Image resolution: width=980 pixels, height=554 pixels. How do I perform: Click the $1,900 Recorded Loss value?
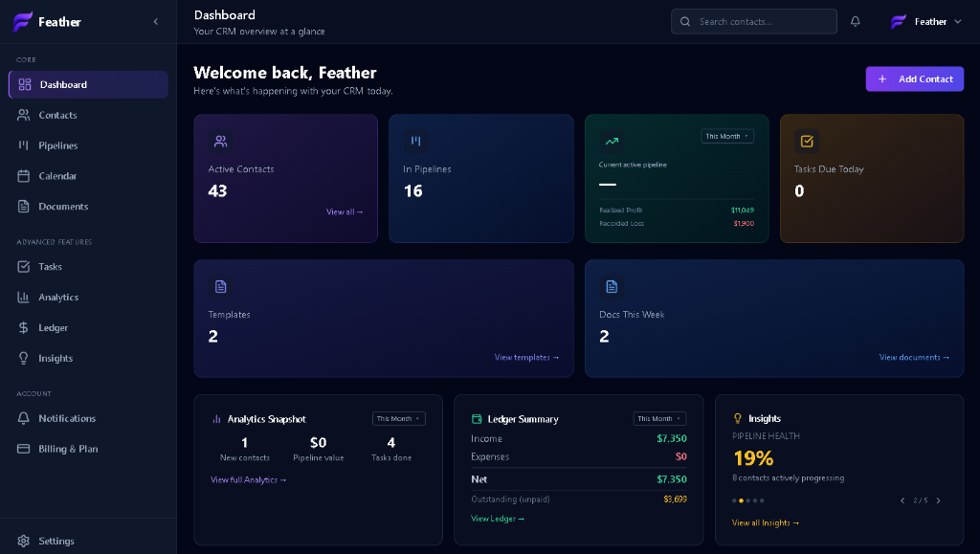coord(744,223)
